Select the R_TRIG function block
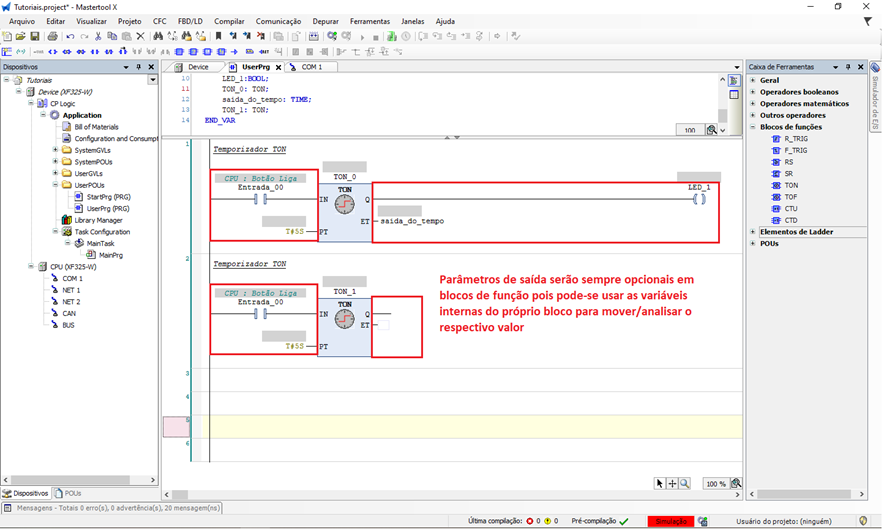 coord(795,139)
